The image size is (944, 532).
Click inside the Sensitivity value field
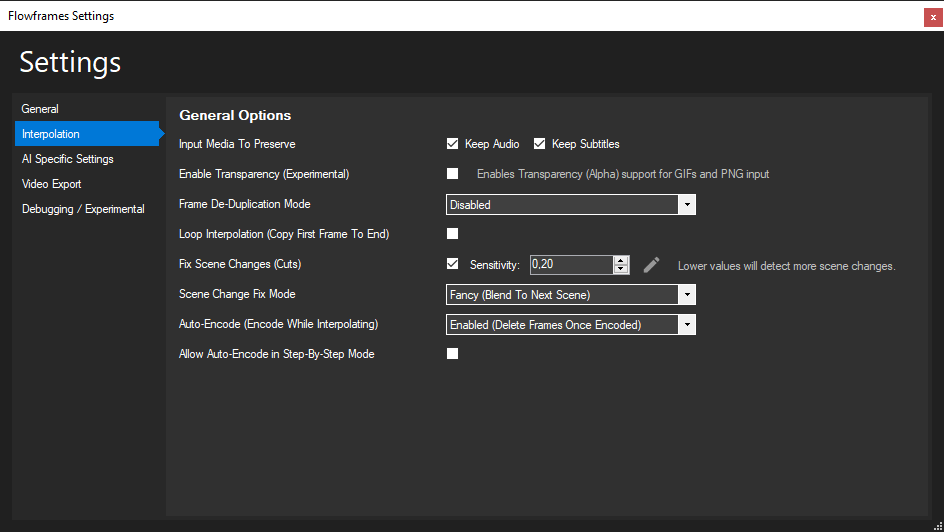pyautogui.click(x=571, y=265)
